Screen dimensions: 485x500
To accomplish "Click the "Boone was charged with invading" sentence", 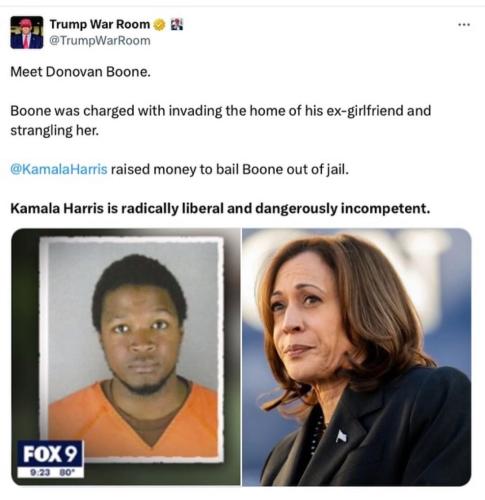I will tap(221, 111).
